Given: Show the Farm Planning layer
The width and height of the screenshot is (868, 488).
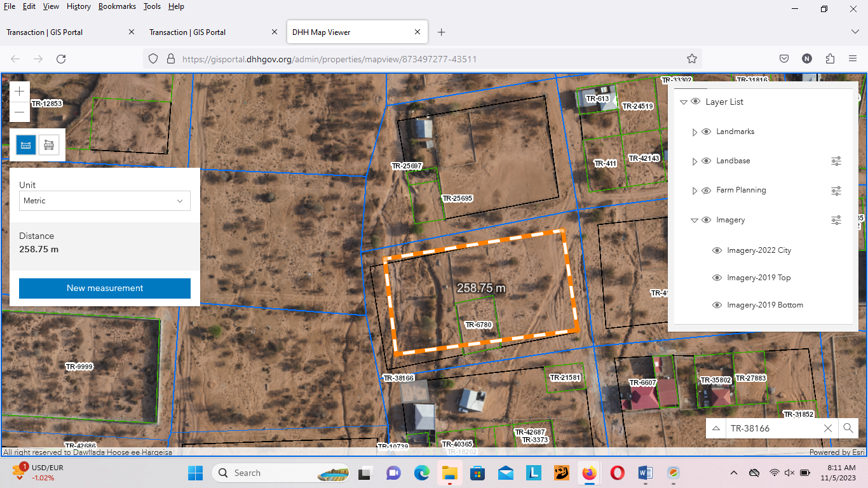Looking at the screenshot, I should [x=706, y=190].
